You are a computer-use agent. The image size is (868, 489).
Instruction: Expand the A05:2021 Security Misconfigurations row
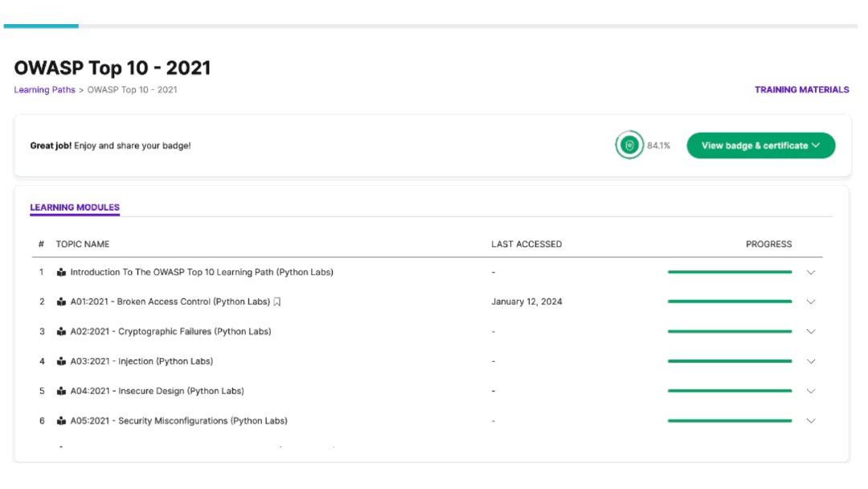pos(811,421)
